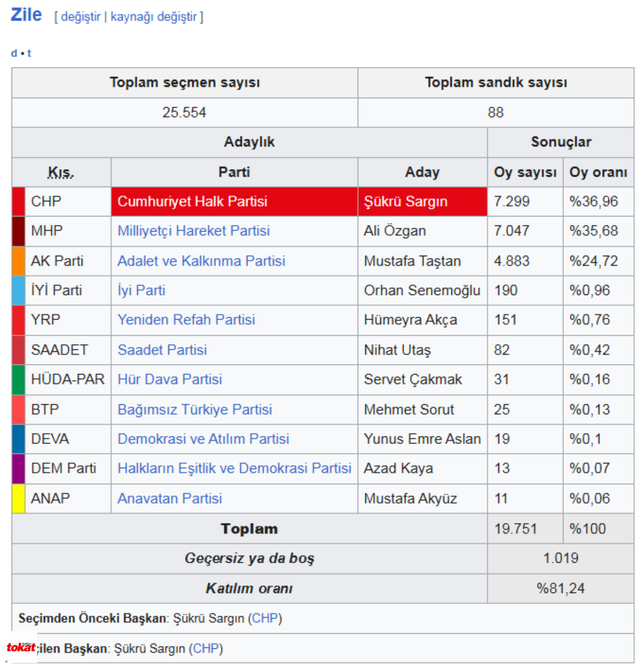Open the Demokrasi ve Atılım Partisi link
644x668 pixels.
click(x=203, y=439)
